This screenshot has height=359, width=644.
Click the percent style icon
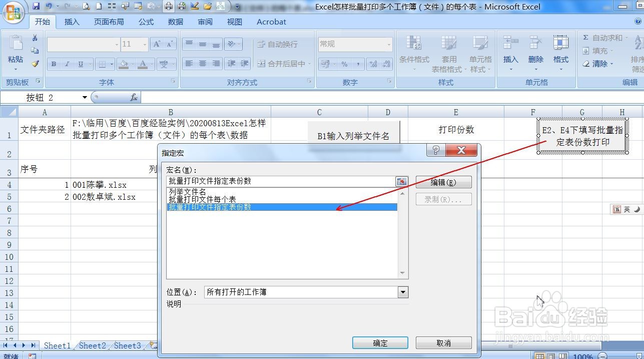[344, 64]
